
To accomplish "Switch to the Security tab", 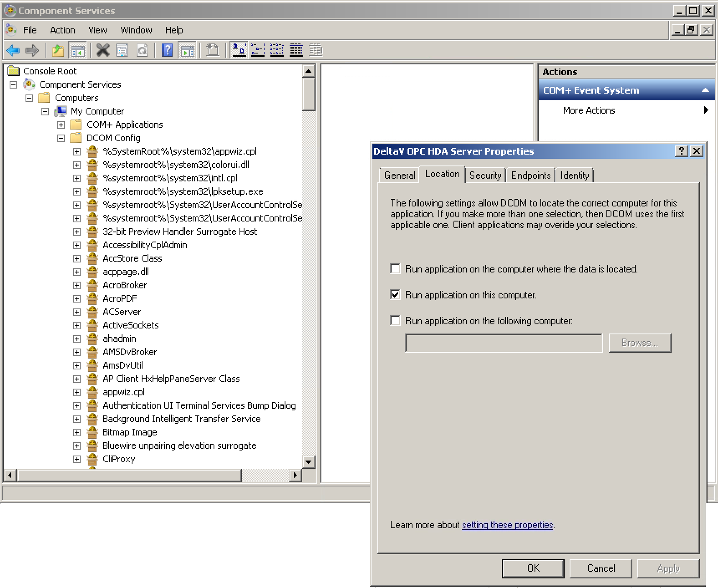I will (x=485, y=175).
